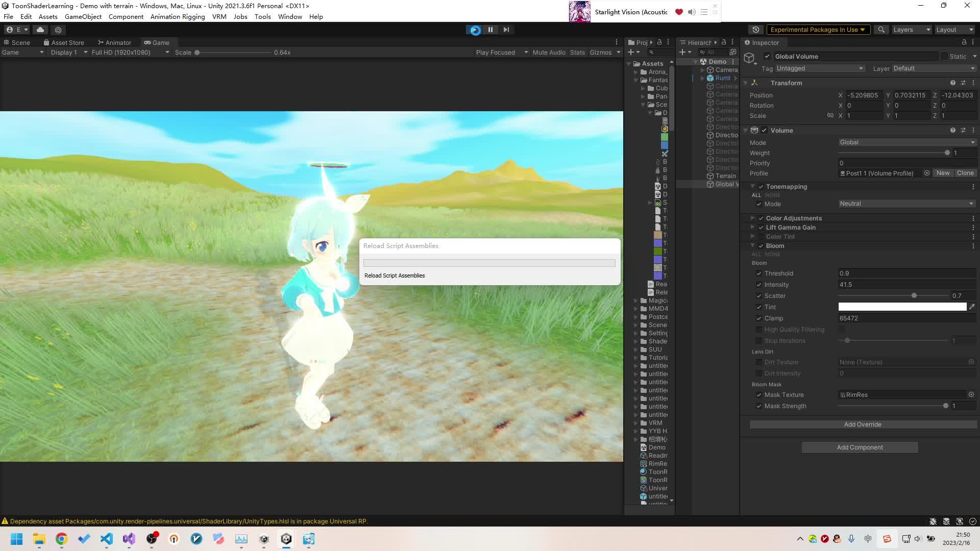The width and height of the screenshot is (980, 551).
Task: Click the Bloom section three-dot options icon
Action: [x=973, y=245]
